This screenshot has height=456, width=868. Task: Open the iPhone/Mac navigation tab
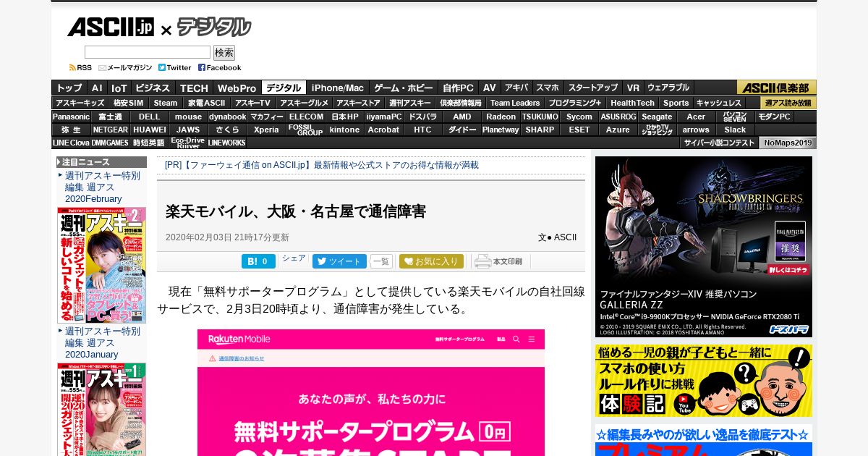coord(338,88)
